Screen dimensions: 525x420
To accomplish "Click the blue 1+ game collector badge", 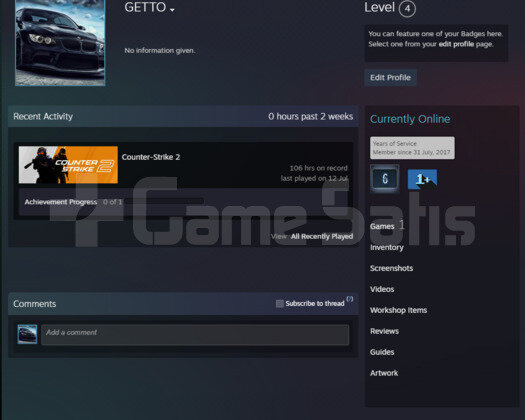I will pyautogui.click(x=422, y=179).
